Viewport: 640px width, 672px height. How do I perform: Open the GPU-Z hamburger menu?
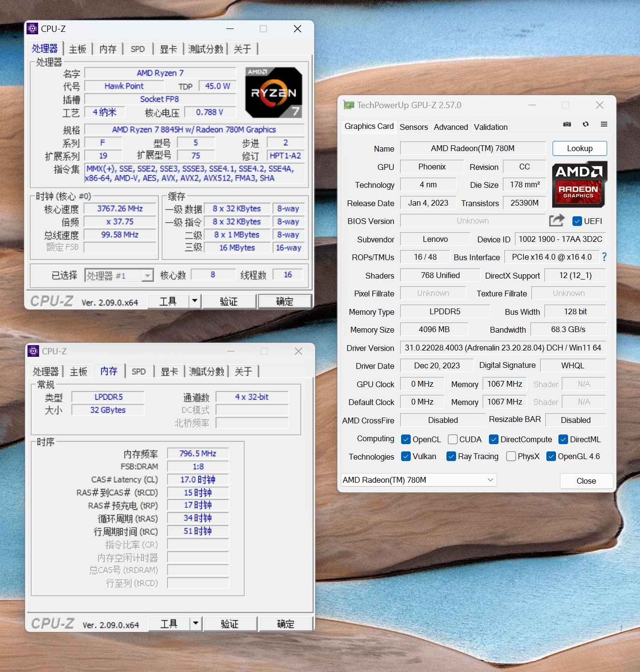pos(604,124)
